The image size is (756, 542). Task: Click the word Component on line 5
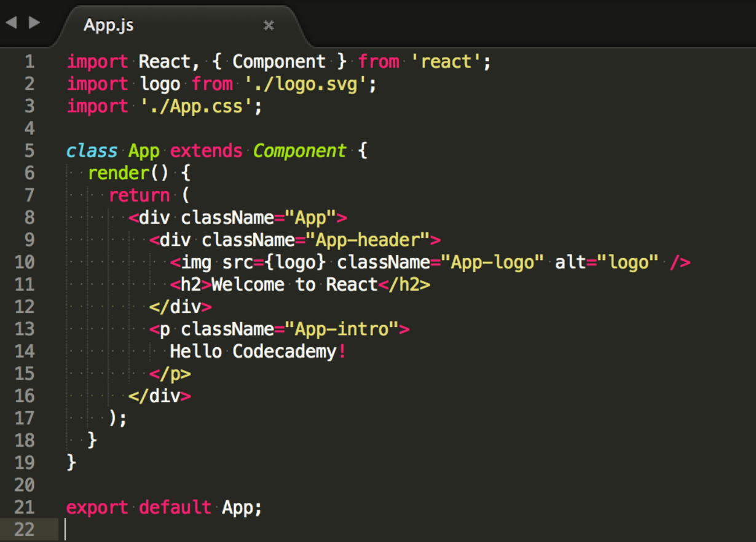click(299, 151)
